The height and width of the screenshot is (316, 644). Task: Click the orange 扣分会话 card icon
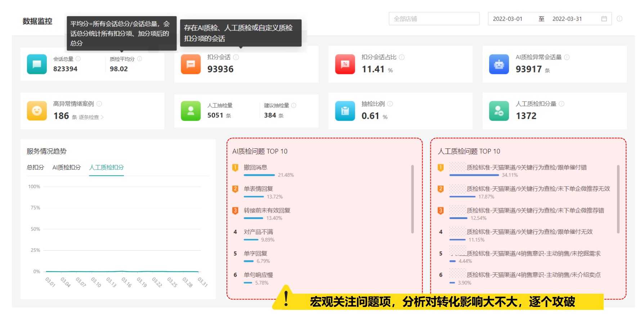[191, 64]
